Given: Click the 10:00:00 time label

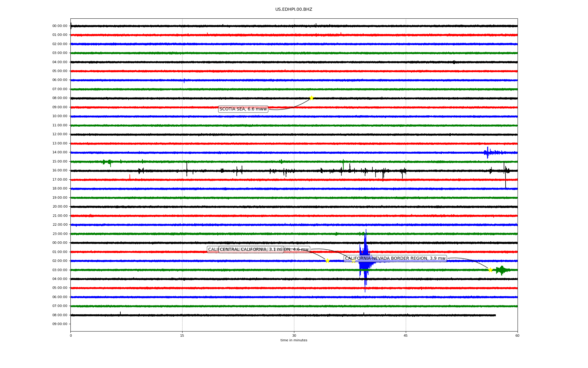Looking at the screenshot, I should (x=60, y=116).
